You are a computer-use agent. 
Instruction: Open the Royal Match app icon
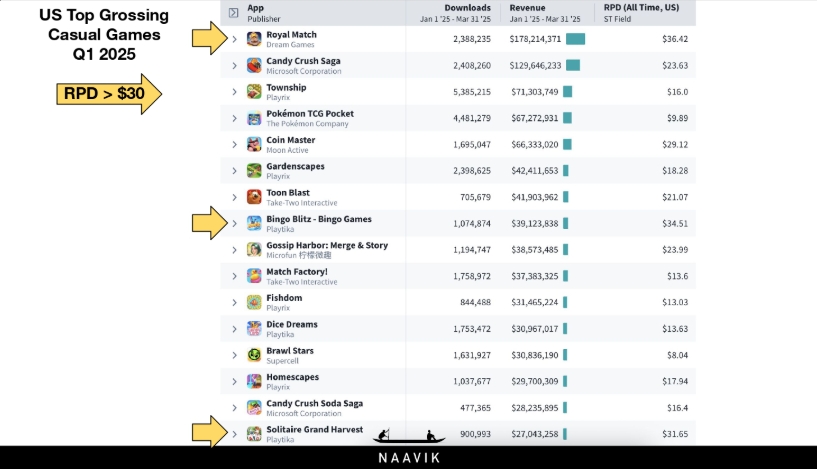(x=254, y=39)
